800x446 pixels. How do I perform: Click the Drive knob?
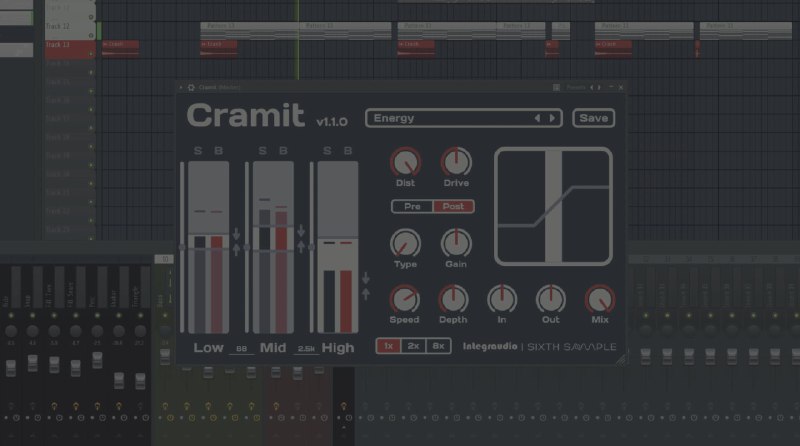(x=456, y=163)
